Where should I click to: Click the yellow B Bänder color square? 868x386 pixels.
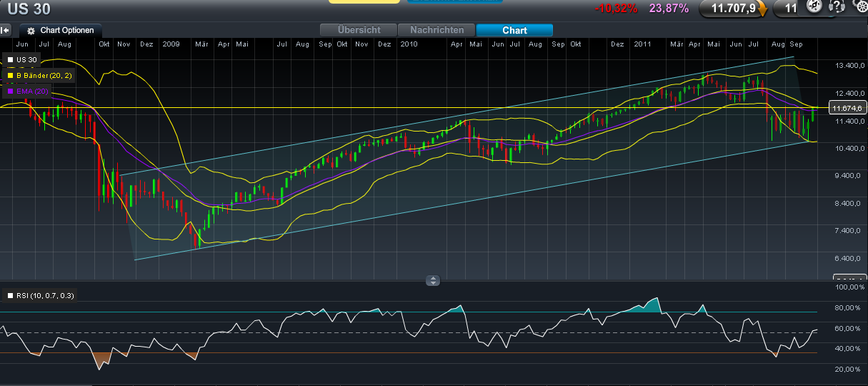click(10, 75)
